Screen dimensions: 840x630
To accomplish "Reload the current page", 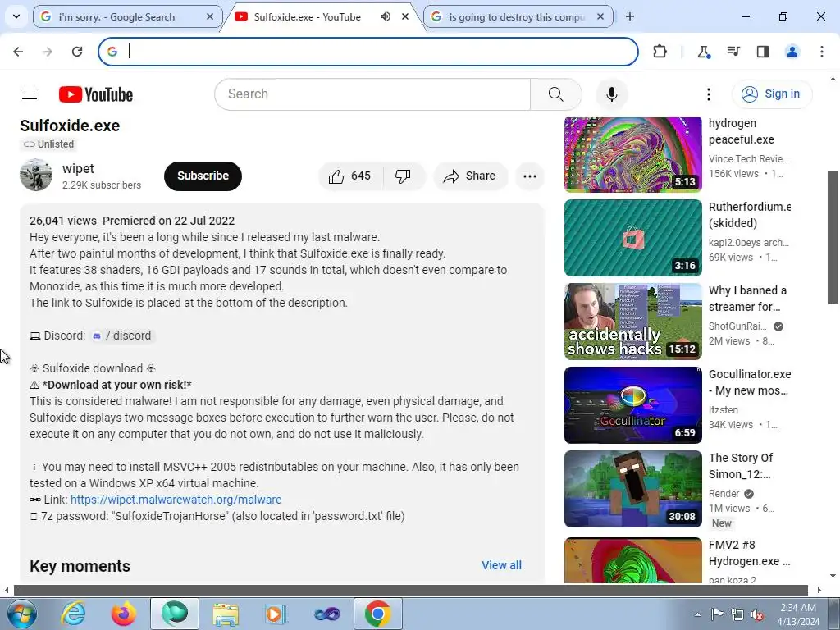I will tap(77, 52).
